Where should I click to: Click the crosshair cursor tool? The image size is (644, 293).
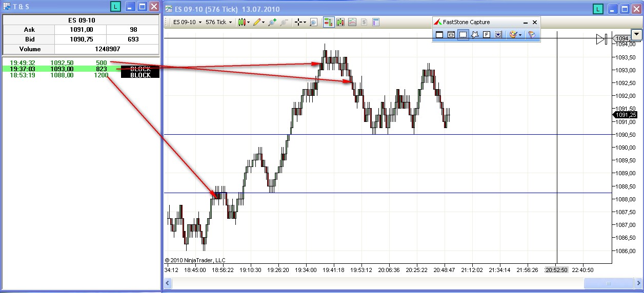299,22
